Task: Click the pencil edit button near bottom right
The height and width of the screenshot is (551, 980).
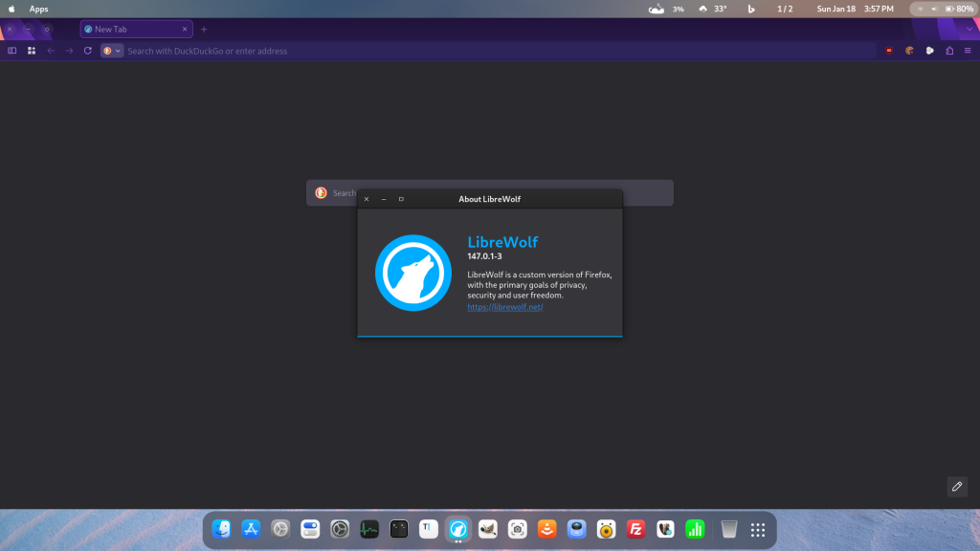Action: click(x=956, y=486)
